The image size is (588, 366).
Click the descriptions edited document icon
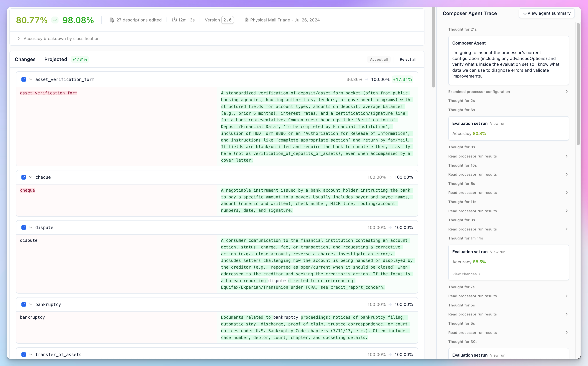pos(112,20)
